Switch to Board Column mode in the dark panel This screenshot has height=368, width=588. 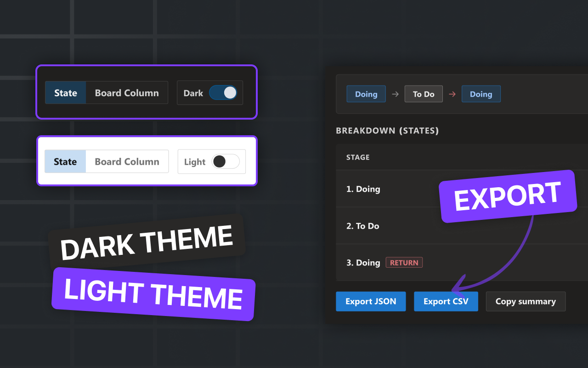(x=127, y=92)
